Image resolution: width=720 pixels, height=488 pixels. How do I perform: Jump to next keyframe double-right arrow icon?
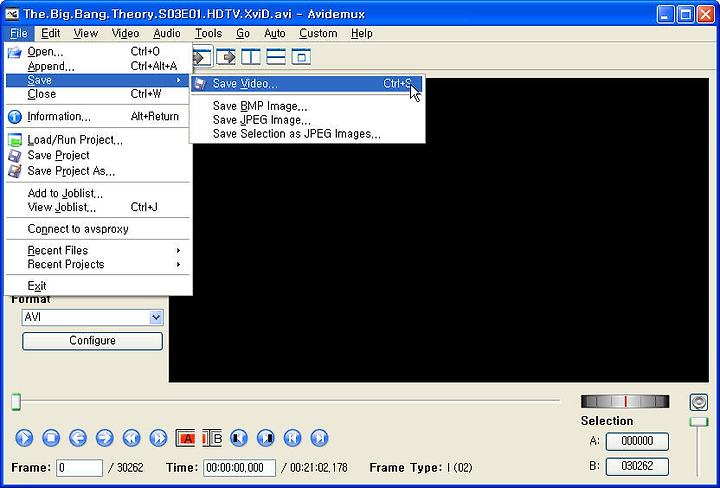click(158, 438)
